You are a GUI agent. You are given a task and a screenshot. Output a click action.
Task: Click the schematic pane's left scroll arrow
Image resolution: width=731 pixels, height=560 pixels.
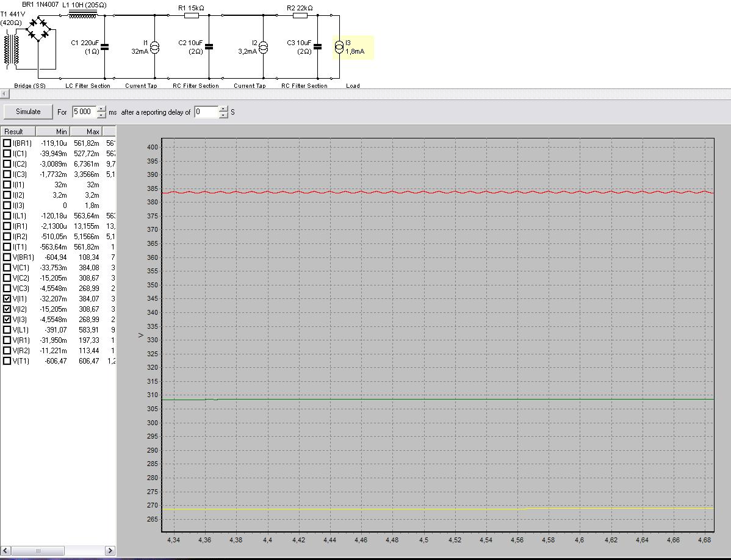4,94
